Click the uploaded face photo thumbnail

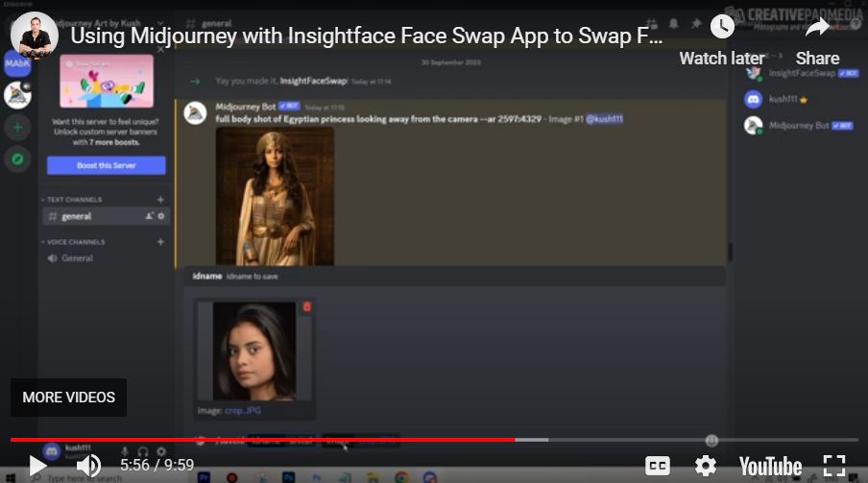[254, 350]
